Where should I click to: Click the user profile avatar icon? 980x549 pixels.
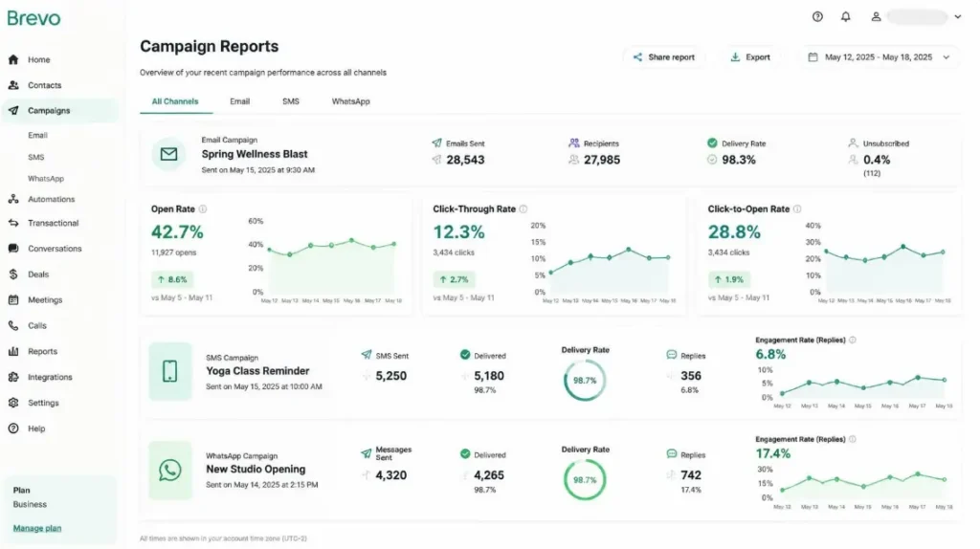click(x=876, y=17)
